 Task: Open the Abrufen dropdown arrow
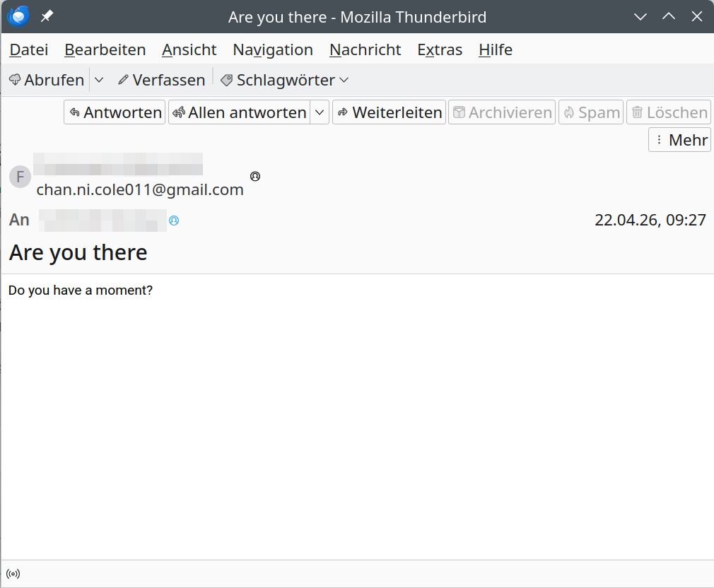click(x=99, y=80)
